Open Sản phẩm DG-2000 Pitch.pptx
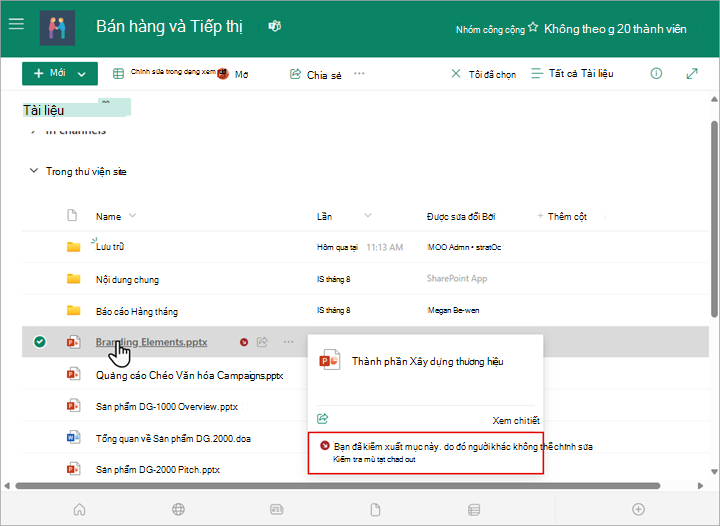This screenshot has height=526, width=720. [158, 470]
